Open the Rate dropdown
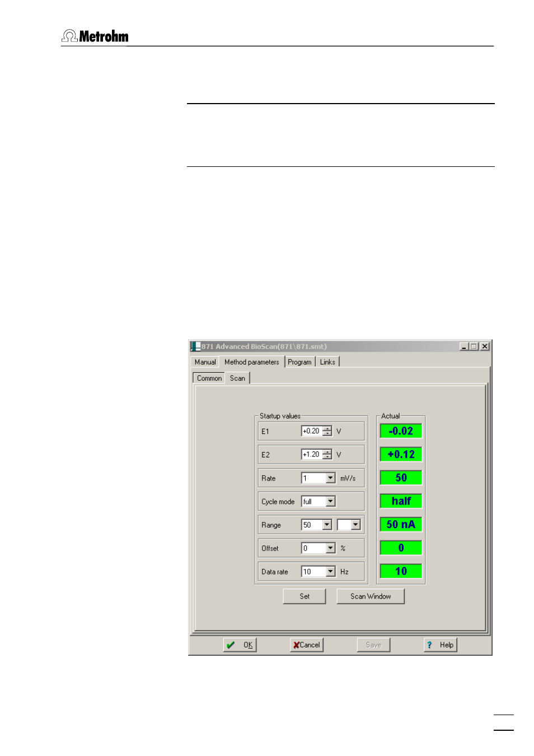Viewport: 534px width, 756px height. pyautogui.click(x=330, y=478)
